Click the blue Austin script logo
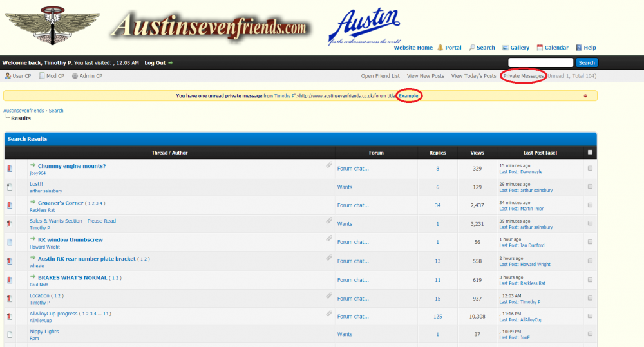This screenshot has height=347, width=644. pyautogui.click(x=365, y=26)
